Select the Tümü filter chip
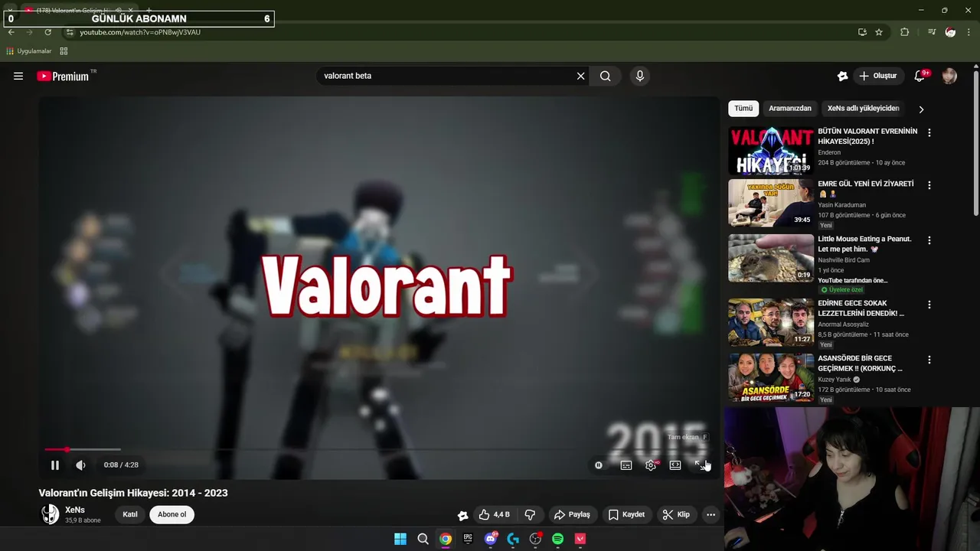 coord(743,109)
